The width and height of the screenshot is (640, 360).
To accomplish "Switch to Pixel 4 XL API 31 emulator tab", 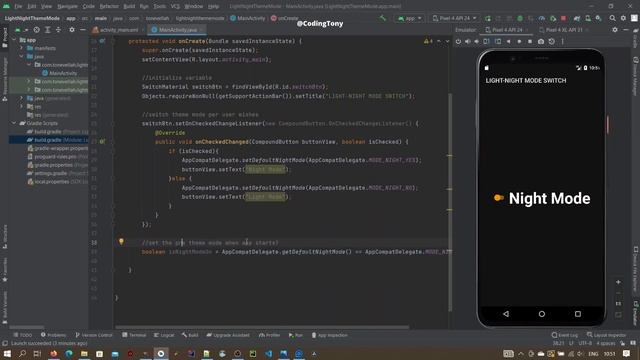I will (564, 30).
